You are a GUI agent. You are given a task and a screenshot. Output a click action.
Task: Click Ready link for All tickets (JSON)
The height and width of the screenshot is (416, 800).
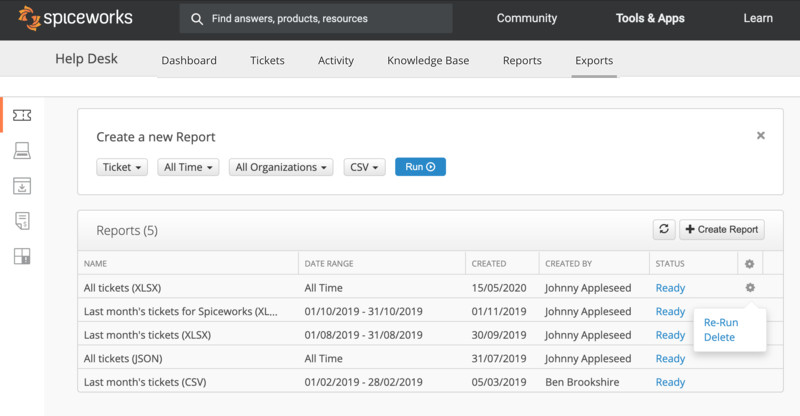pos(670,358)
